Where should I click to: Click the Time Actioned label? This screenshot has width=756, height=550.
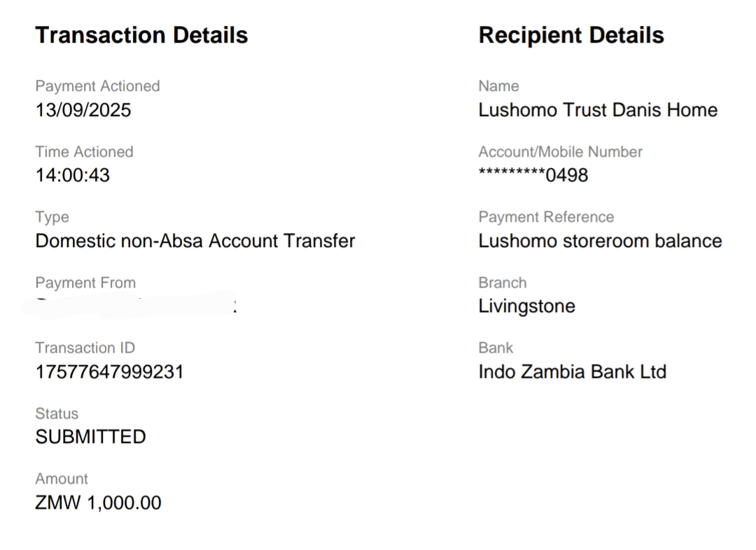pos(84,152)
